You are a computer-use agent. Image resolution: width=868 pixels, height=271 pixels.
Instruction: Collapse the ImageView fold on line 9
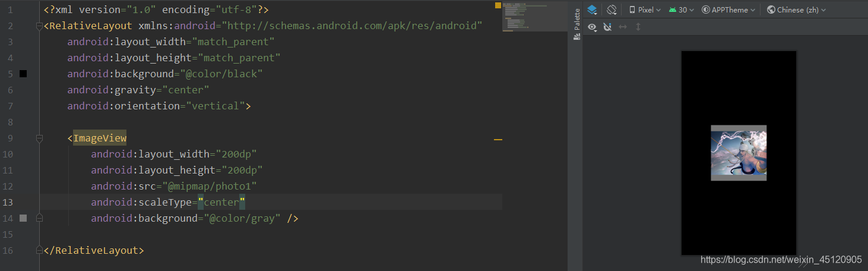tap(39, 138)
